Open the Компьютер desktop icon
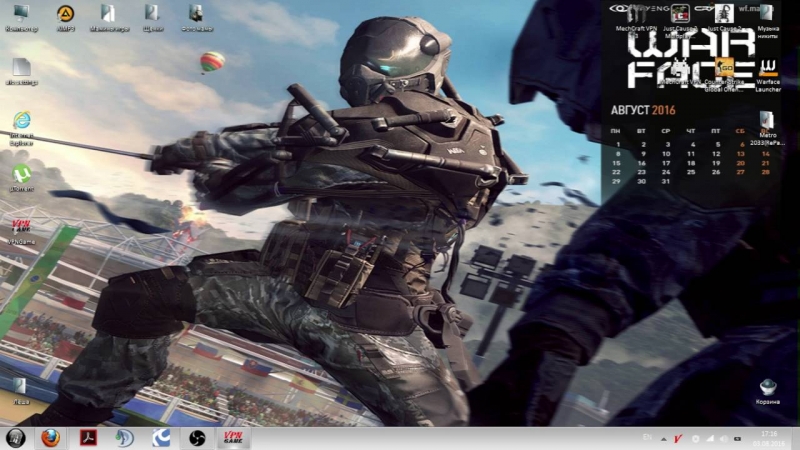This screenshot has height=450, width=800. [x=21, y=18]
